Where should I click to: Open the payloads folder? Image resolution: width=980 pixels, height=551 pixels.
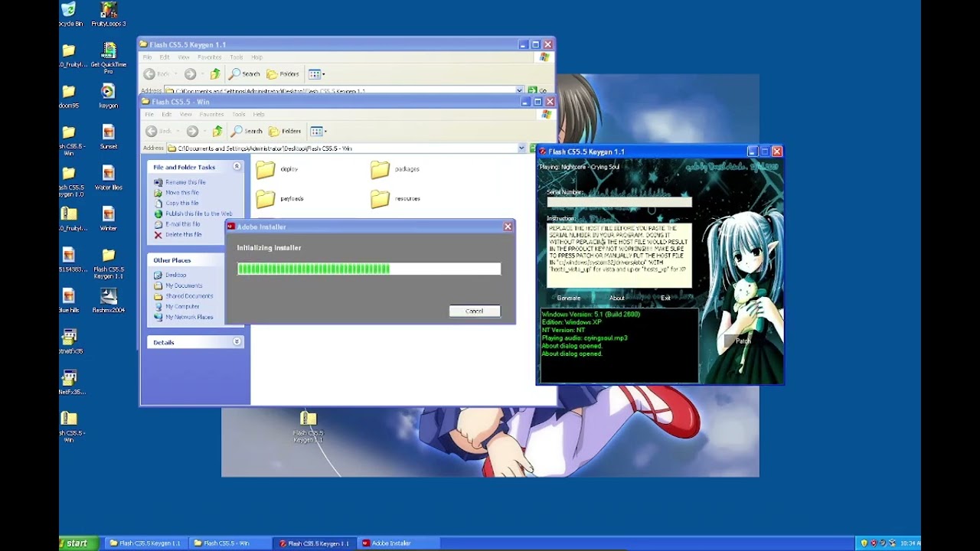coord(279,199)
